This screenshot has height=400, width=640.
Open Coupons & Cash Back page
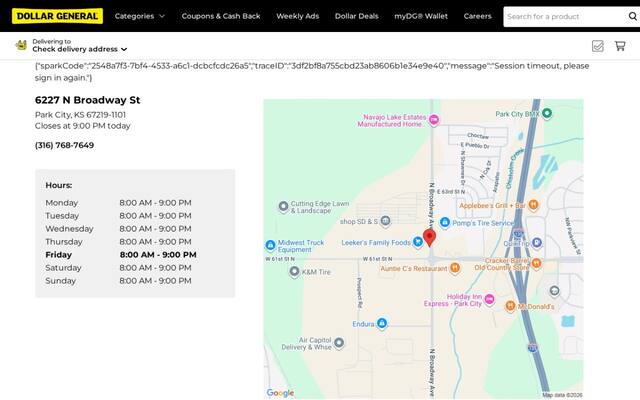(x=221, y=16)
